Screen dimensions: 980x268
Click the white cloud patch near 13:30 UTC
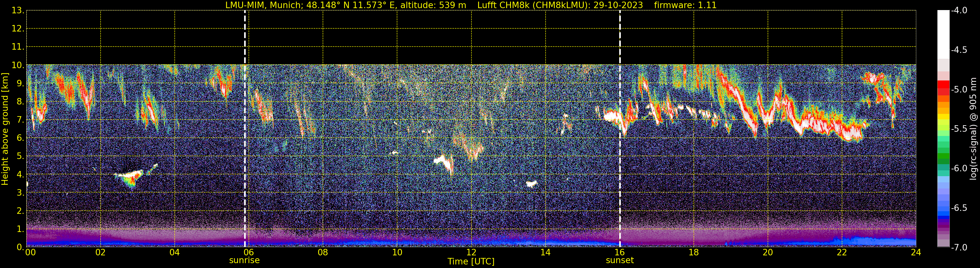531,184
